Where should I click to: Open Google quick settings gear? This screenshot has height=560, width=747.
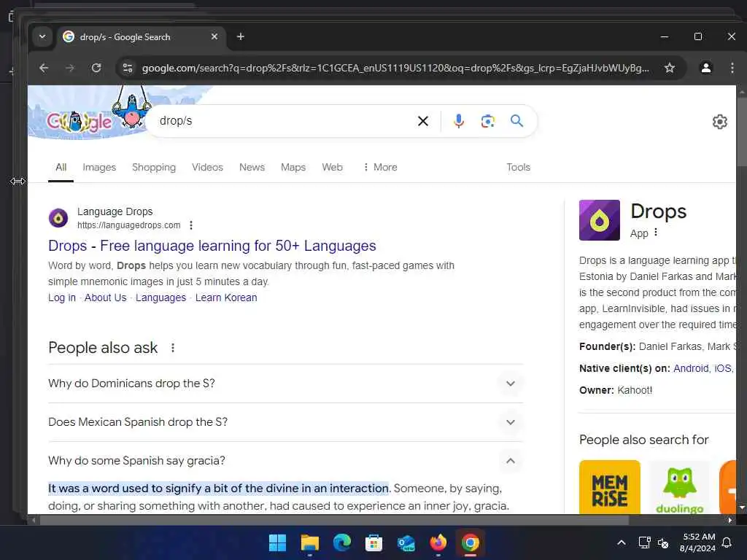point(719,122)
